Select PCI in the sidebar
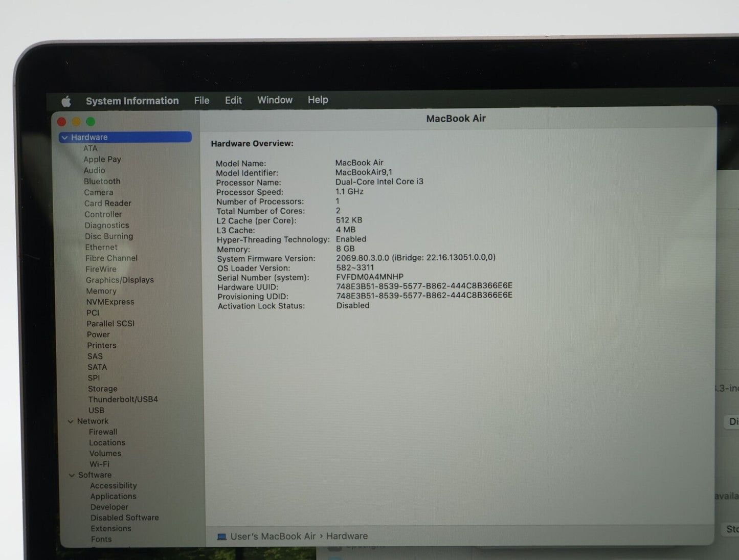Viewport: 739px width, 560px height. (93, 312)
